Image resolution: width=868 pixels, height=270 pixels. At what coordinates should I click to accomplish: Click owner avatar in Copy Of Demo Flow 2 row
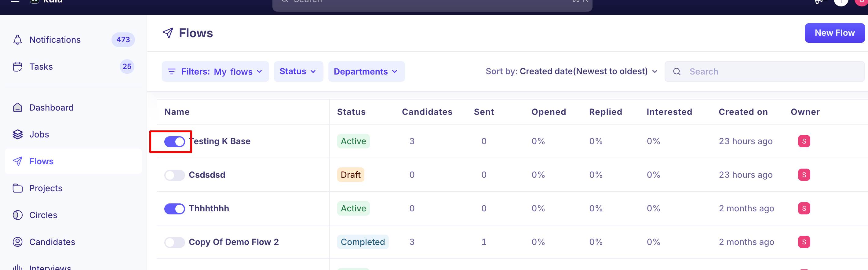coord(804,242)
